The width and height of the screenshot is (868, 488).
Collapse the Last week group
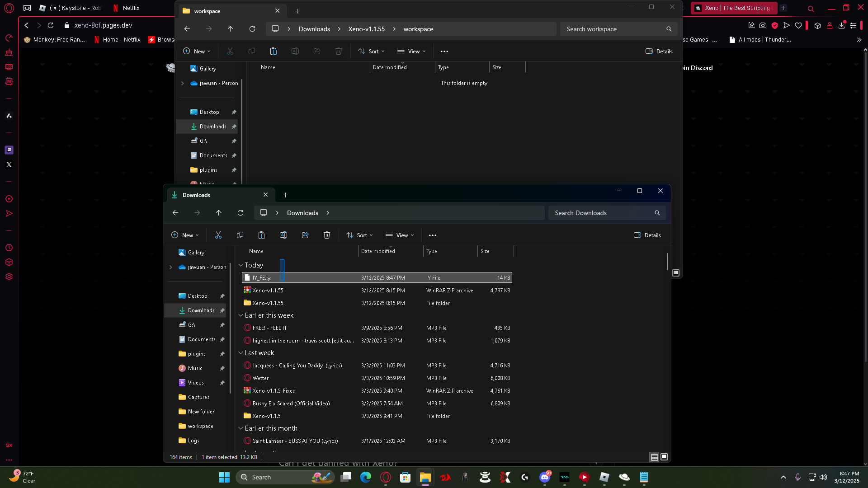tap(241, 353)
